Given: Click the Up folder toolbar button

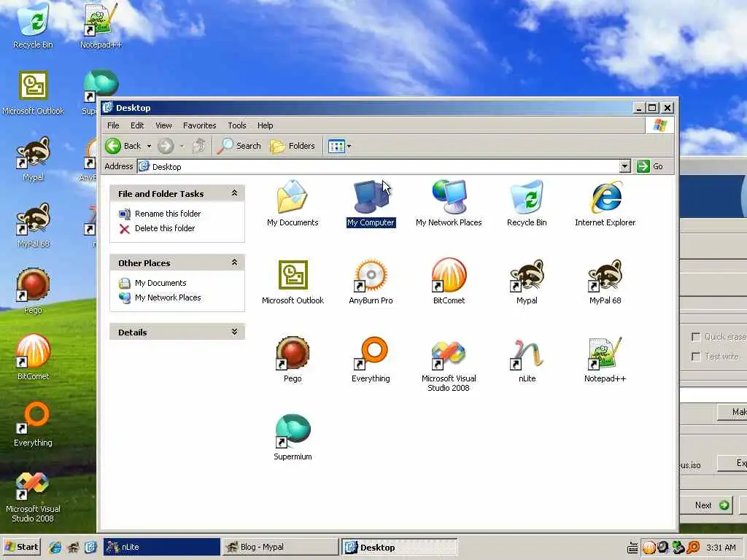Looking at the screenshot, I should pos(199,146).
